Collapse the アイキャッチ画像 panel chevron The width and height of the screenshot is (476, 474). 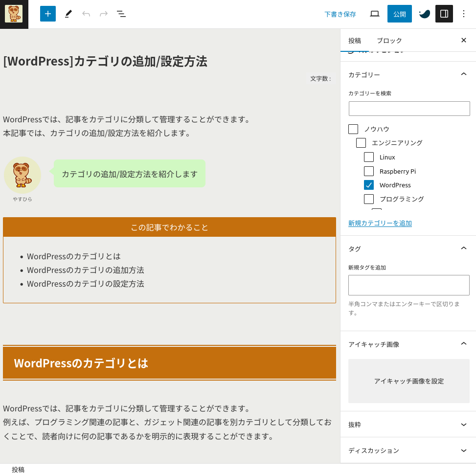pyautogui.click(x=464, y=344)
